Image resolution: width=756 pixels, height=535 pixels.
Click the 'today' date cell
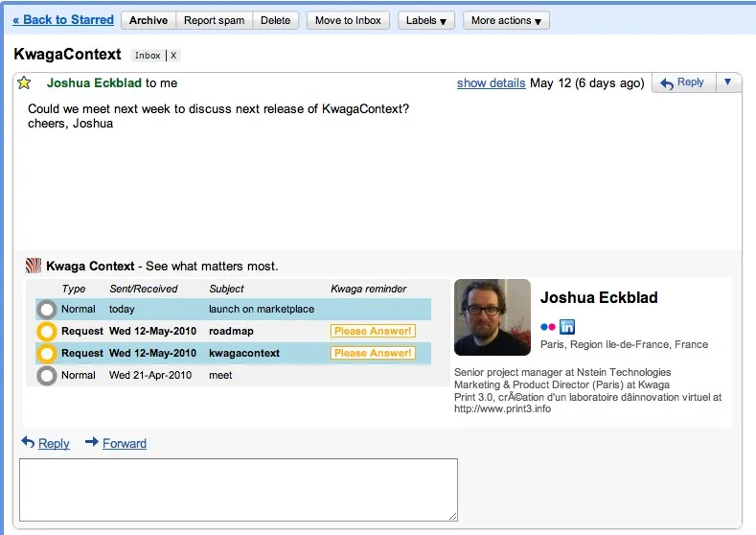point(122,310)
